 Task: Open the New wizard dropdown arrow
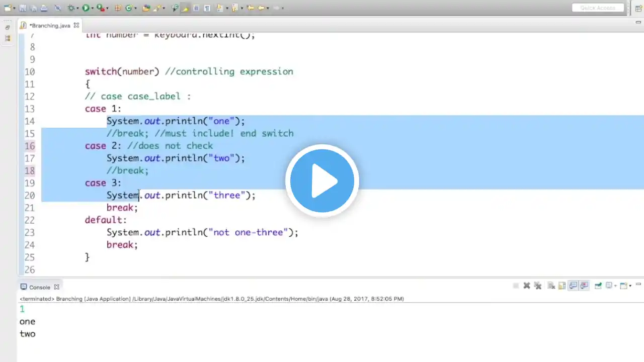tap(14, 9)
